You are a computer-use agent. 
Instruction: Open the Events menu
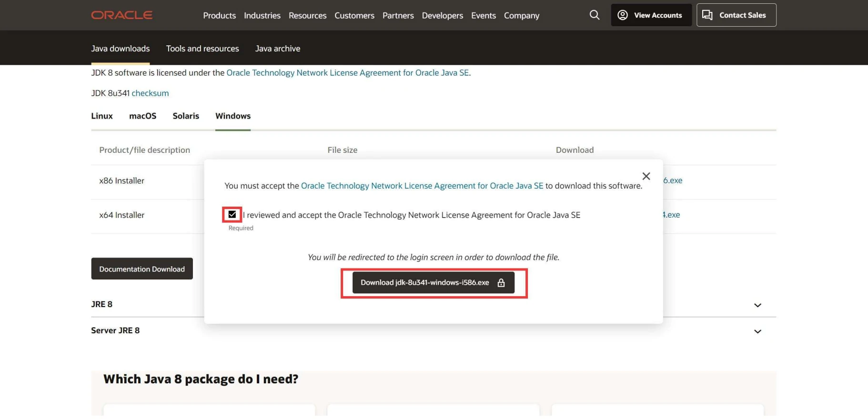[484, 16]
